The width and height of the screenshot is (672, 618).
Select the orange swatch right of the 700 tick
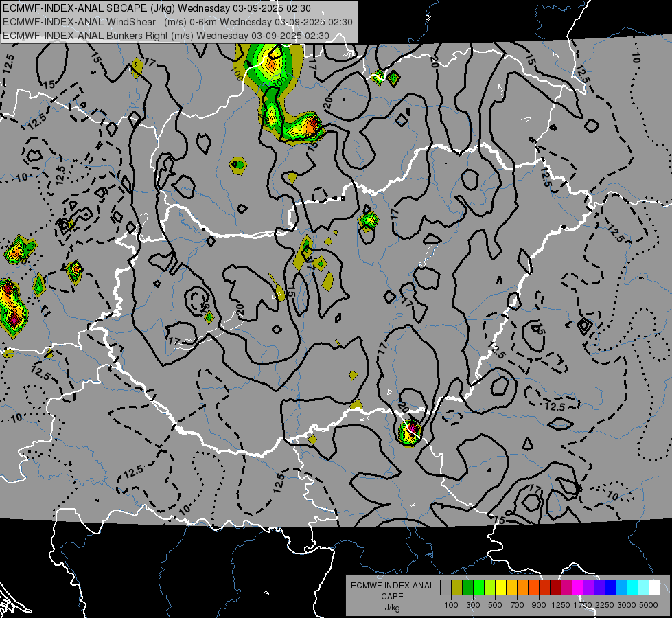point(523,588)
